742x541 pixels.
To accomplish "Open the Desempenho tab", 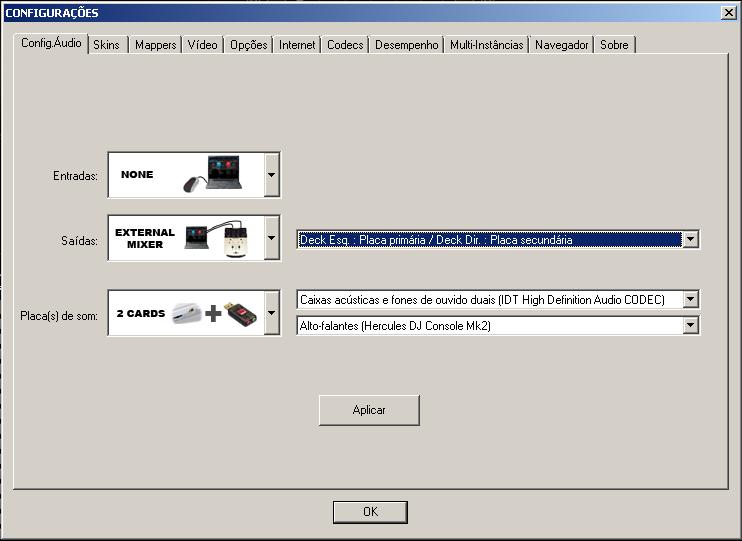I will (x=406, y=45).
